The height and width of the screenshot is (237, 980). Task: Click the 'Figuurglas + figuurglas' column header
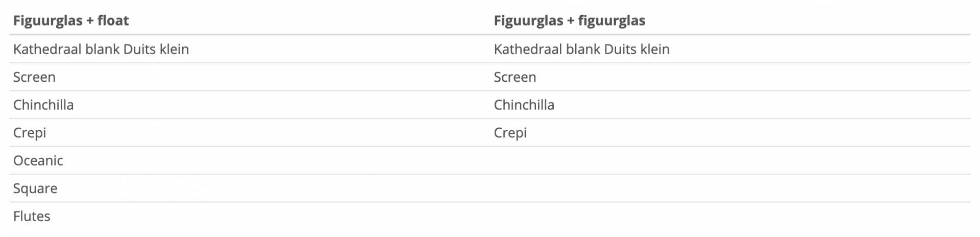coord(569,20)
